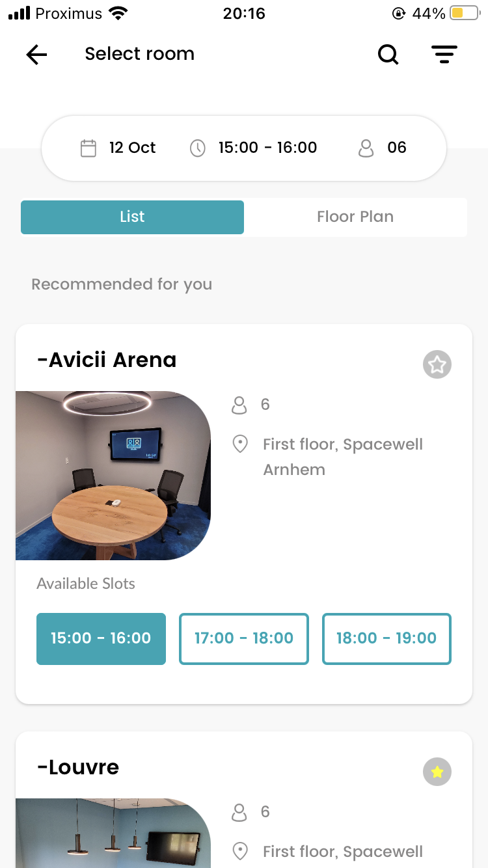Open the Louvre room photo
Viewport: 488px width, 868px height.
[x=113, y=833]
